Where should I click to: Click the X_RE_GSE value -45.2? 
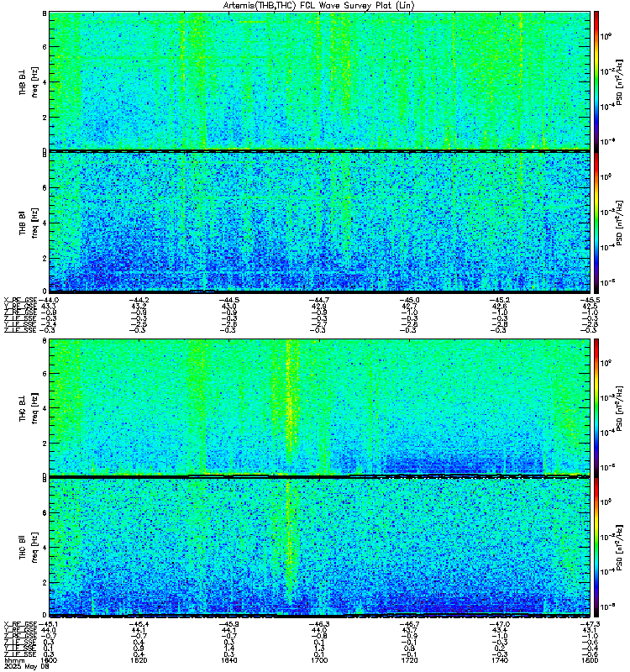(x=499, y=300)
